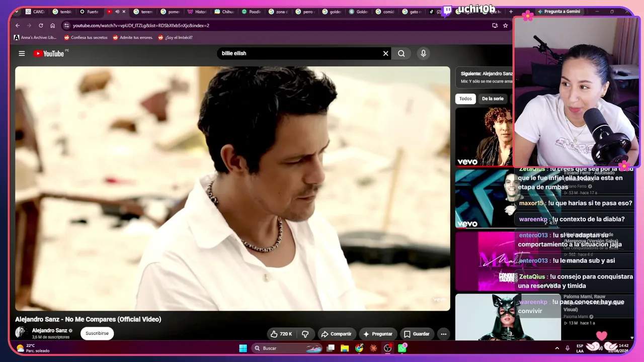The width and height of the screenshot is (644, 362).
Task: Dislike the Alejandro Sanz video
Action: coord(305,334)
